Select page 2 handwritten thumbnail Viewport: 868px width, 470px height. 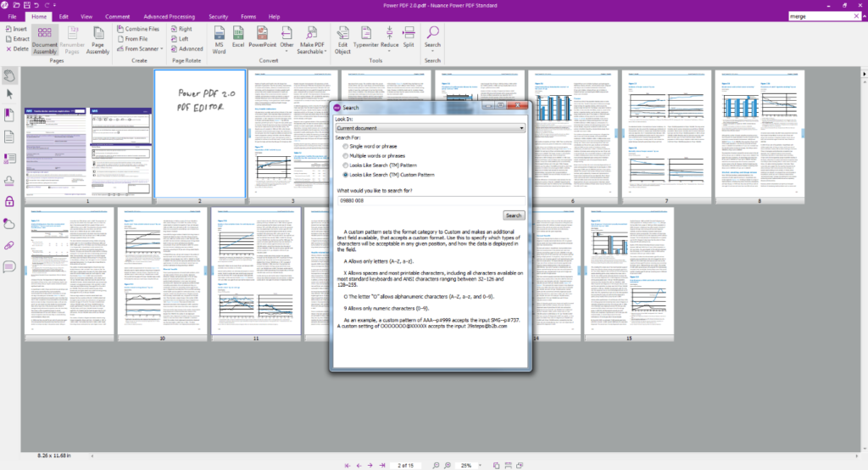[x=200, y=133]
